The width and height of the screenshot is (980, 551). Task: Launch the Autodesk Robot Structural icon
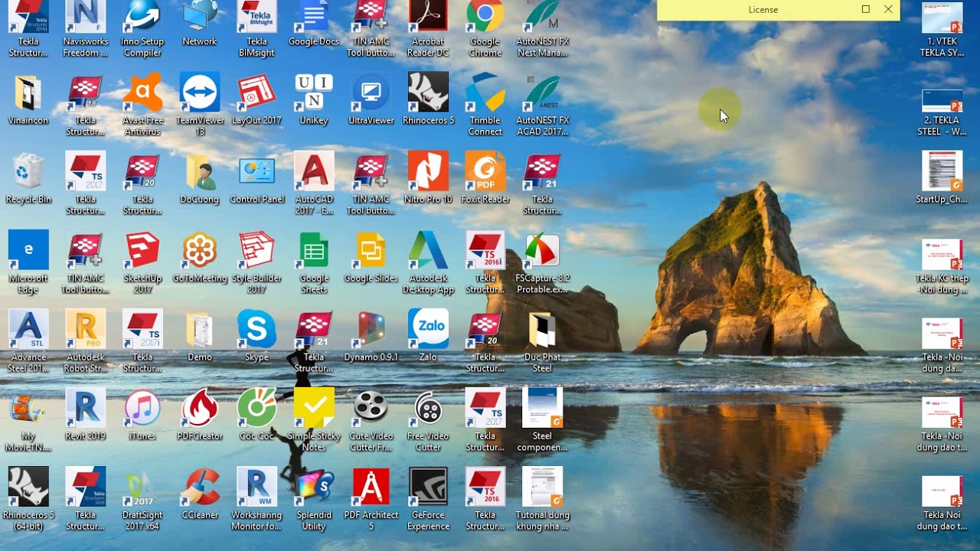pyautogui.click(x=86, y=341)
